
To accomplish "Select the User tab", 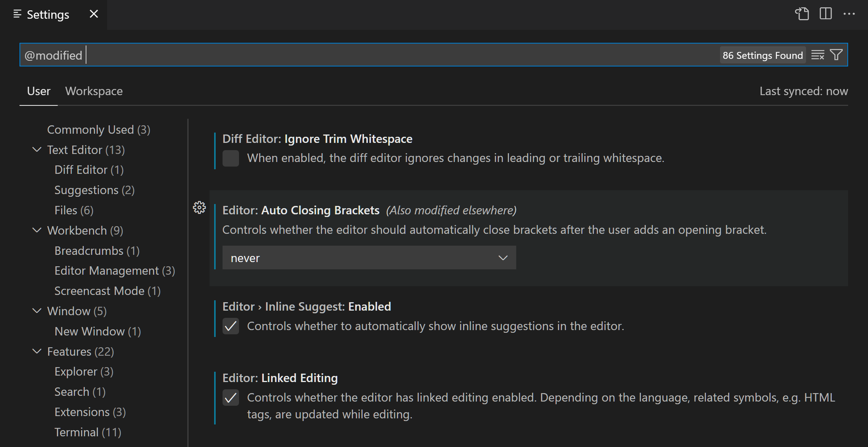I will (x=37, y=91).
